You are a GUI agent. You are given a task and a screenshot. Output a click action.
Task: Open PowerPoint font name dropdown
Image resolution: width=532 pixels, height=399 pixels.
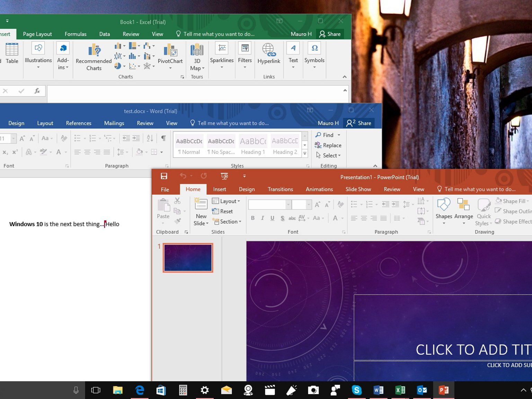tap(288, 205)
